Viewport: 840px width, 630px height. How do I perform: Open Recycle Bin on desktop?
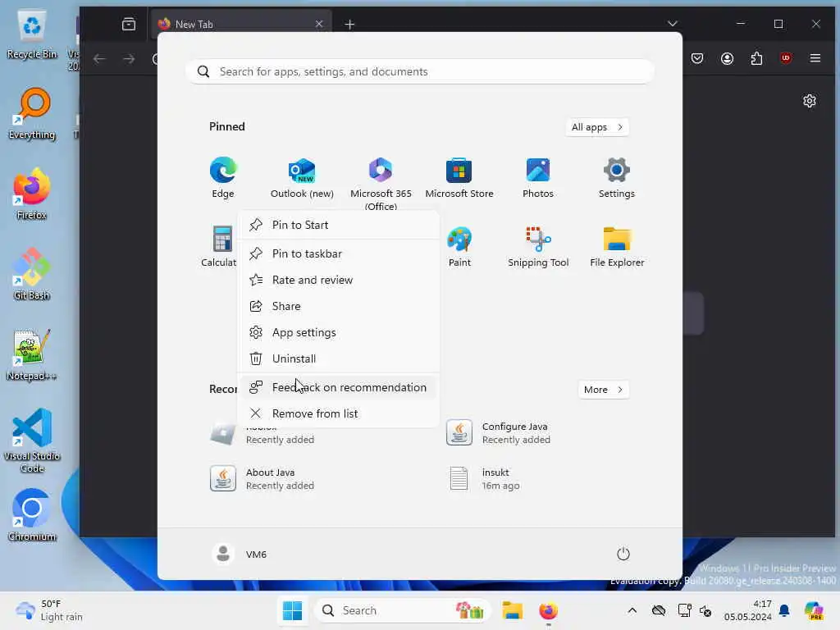click(32, 34)
